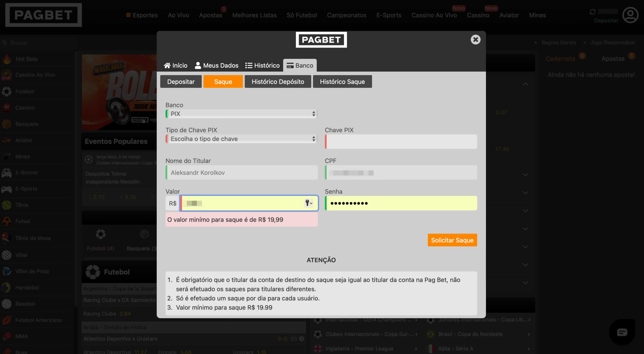This screenshot has width=644, height=354.
Task: Switch to Apostas tab in bet slip
Action: tap(613, 59)
